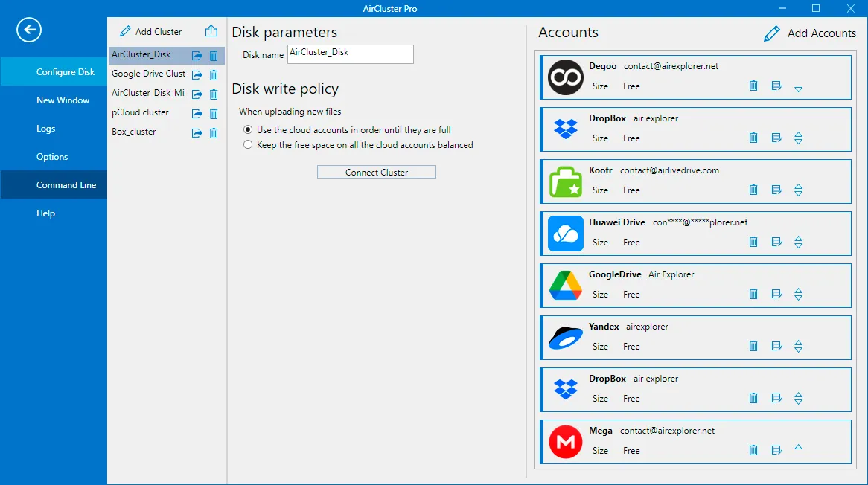Viewport: 868px width, 485px height.
Task: Delete the Box_cluster via trash icon
Action: 214,132
